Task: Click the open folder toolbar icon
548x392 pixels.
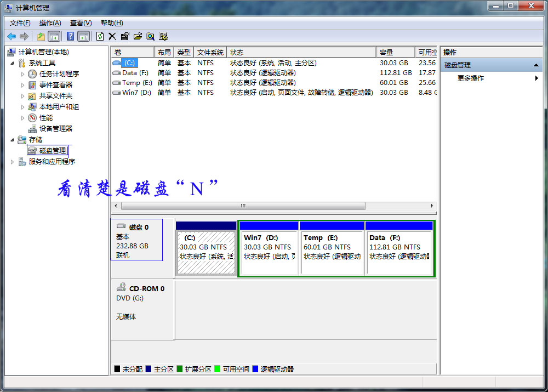Action: click(138, 36)
